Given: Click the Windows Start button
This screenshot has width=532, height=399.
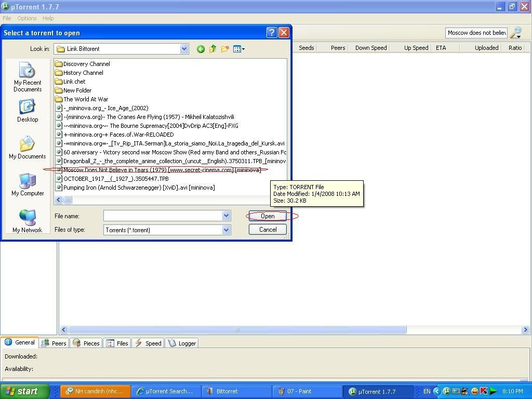Looking at the screenshot, I should tap(24, 391).
